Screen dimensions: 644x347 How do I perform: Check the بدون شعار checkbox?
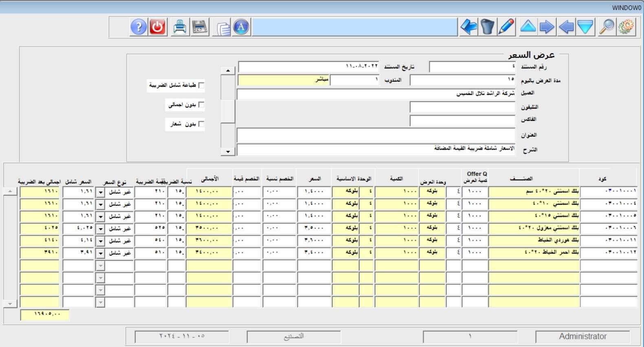(x=201, y=124)
